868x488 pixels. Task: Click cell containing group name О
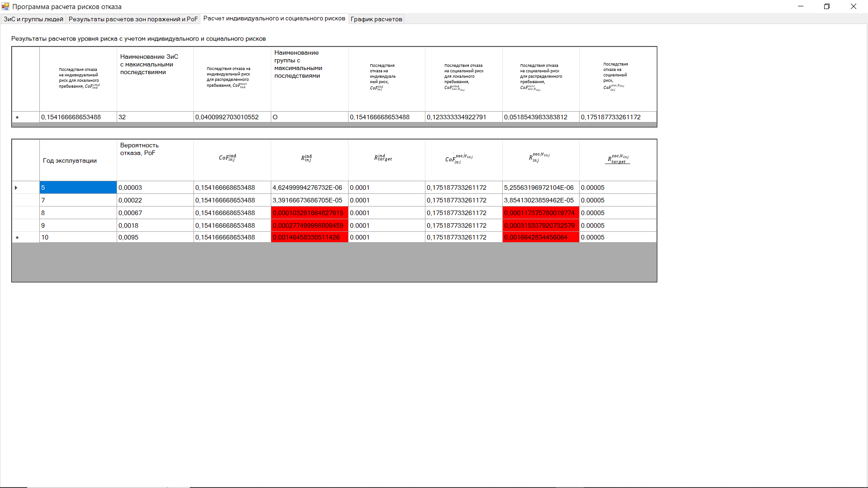pyautogui.click(x=309, y=117)
